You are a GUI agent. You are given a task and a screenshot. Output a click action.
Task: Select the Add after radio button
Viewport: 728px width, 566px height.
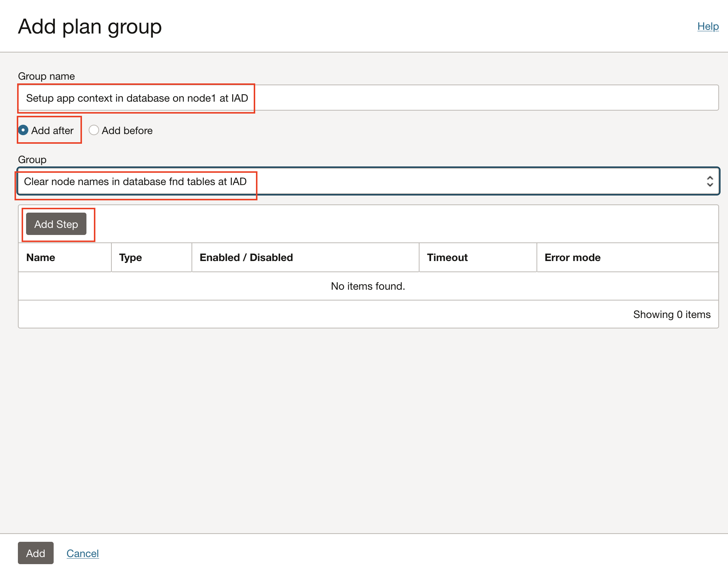(23, 130)
